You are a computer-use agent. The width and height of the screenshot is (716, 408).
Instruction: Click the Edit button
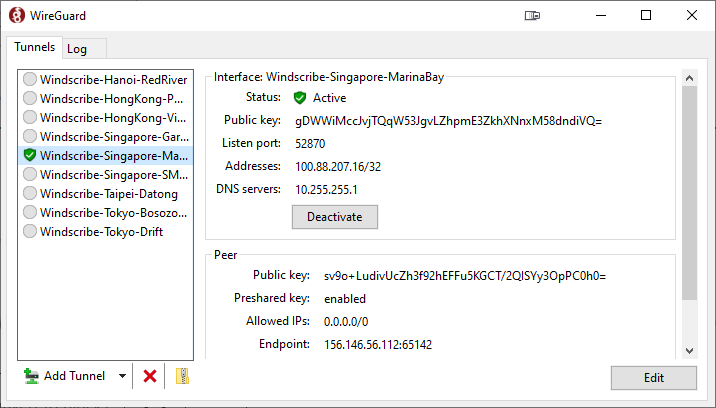point(654,378)
